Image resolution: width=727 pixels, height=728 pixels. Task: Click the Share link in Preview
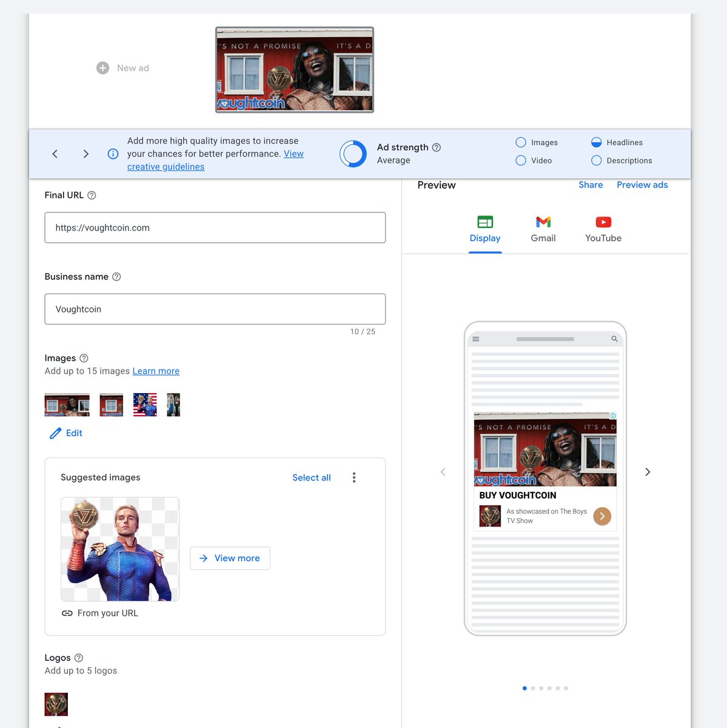point(591,185)
